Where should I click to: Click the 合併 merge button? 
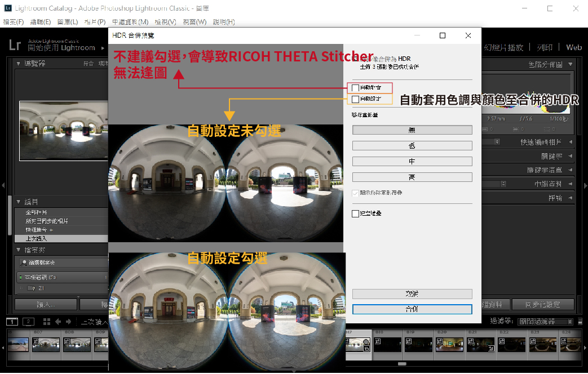[x=412, y=309]
